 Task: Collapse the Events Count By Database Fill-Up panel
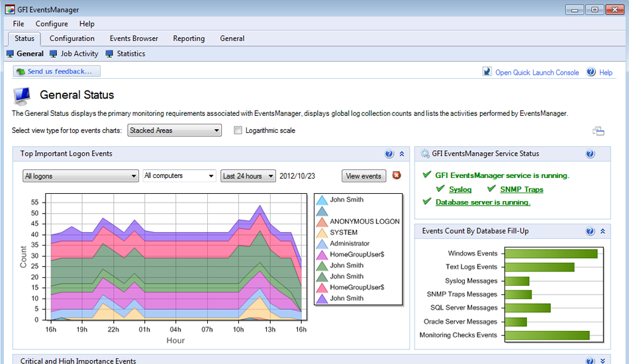pyautogui.click(x=603, y=232)
